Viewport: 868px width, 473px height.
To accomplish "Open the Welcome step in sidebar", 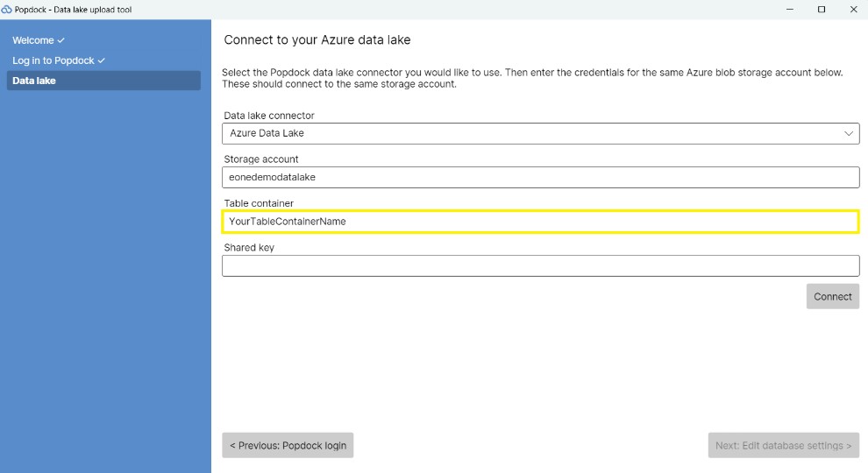I will point(39,40).
